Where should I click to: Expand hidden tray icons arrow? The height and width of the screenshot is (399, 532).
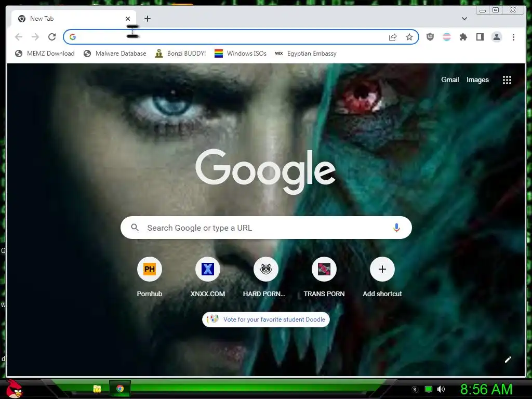click(x=415, y=390)
